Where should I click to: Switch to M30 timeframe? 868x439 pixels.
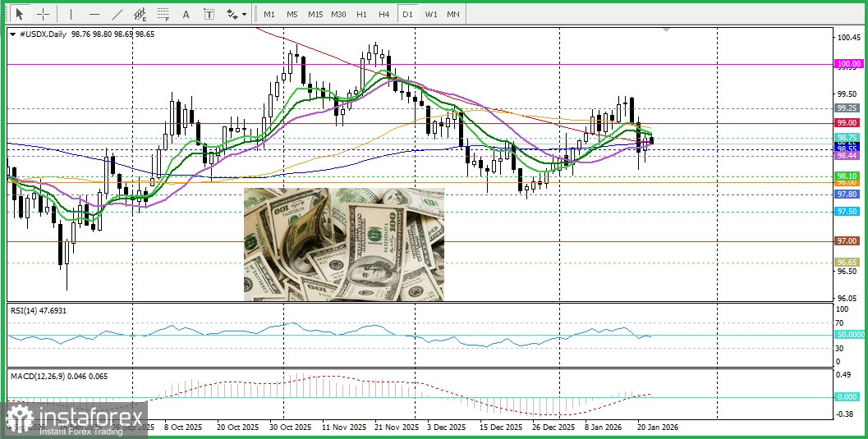[338, 15]
